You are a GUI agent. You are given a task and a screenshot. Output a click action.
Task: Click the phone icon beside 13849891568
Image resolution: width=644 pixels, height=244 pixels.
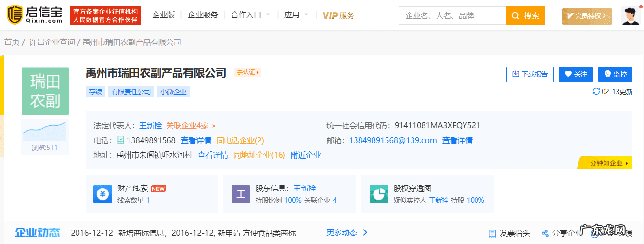tap(121, 140)
